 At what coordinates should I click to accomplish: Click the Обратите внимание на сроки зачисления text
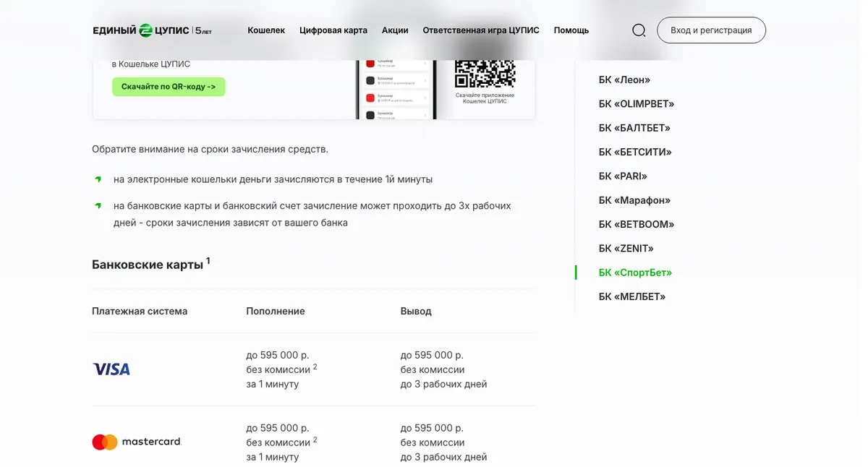(x=210, y=149)
